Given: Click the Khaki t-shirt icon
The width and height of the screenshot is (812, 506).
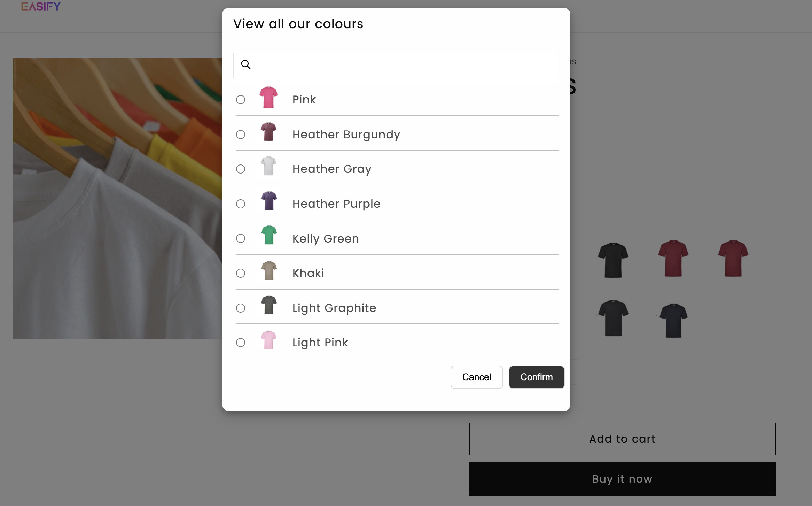Looking at the screenshot, I should point(269,270).
